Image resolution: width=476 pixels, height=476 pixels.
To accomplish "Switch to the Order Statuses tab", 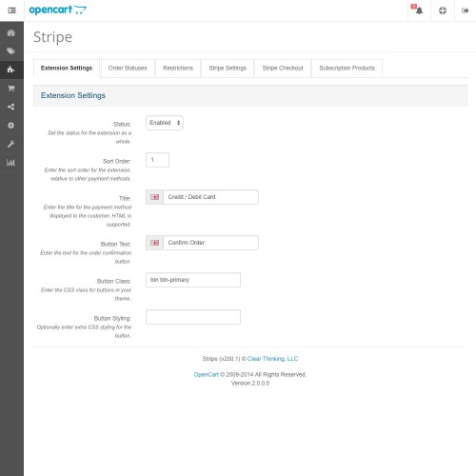I will 128,69.
